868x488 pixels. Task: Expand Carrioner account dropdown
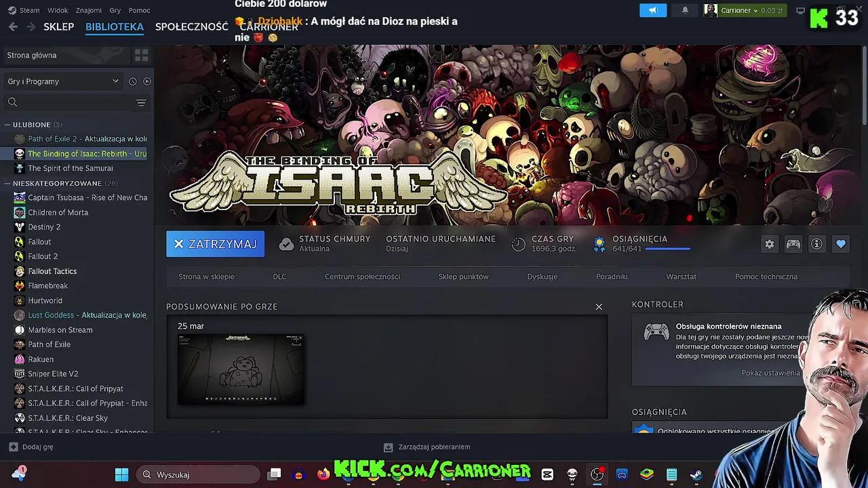click(743, 10)
